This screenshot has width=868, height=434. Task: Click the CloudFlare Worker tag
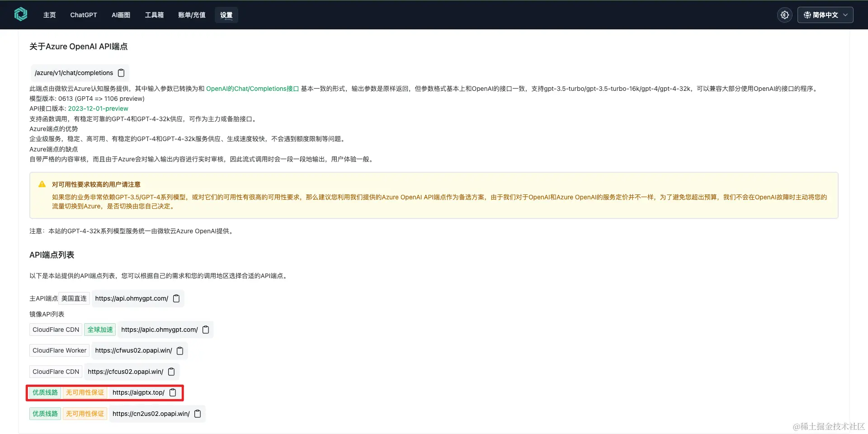pyautogui.click(x=59, y=350)
